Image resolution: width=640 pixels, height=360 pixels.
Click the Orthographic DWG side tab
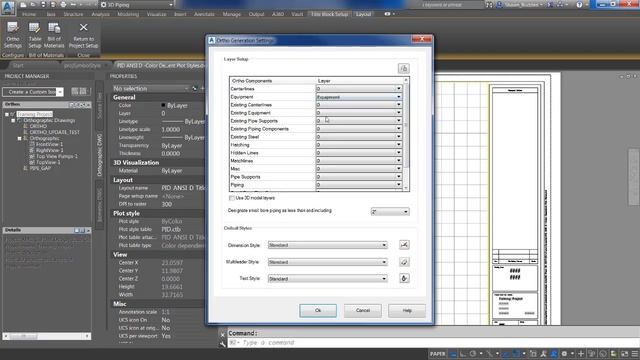coord(99,154)
